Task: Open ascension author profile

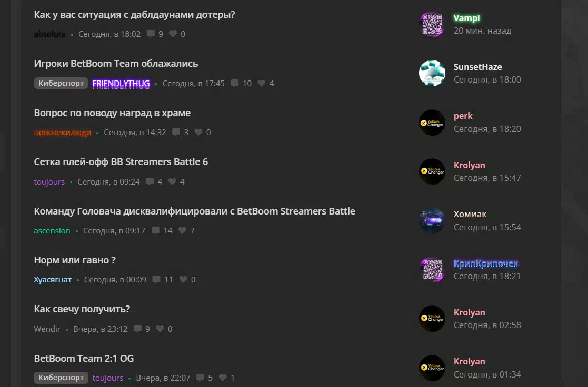Action: tap(52, 231)
